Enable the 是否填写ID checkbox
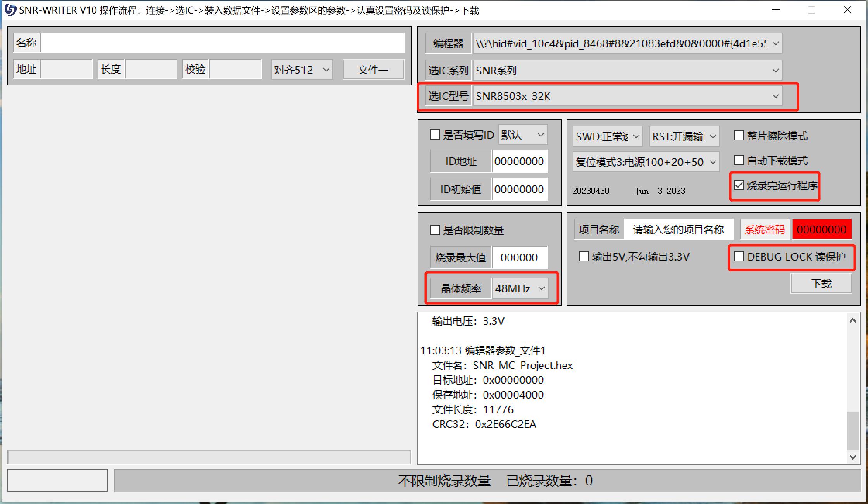The image size is (868, 504). 435,135
